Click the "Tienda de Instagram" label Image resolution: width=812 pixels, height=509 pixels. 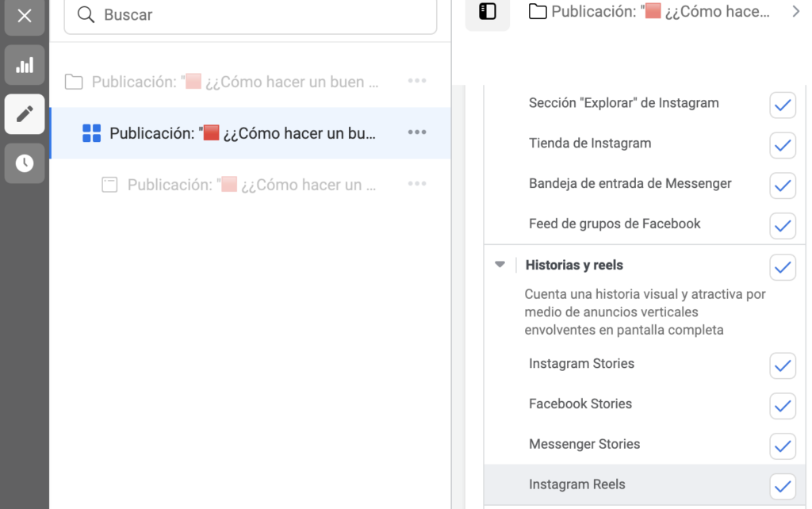point(590,143)
